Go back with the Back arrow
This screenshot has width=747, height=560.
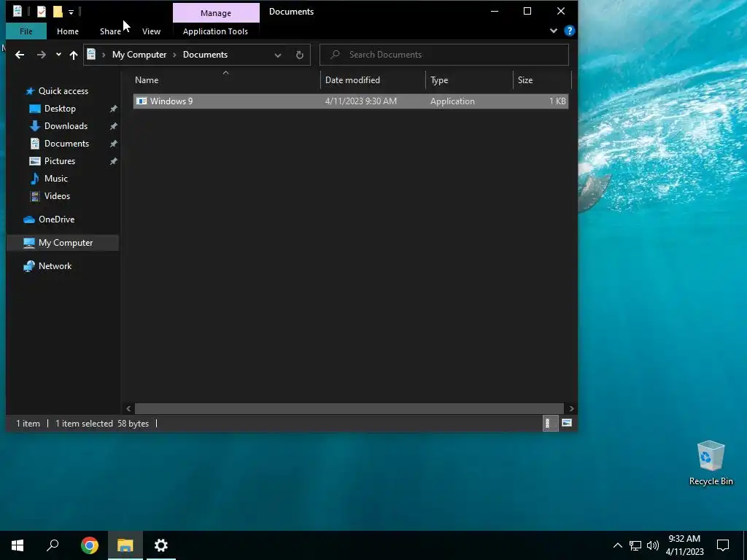click(20, 55)
